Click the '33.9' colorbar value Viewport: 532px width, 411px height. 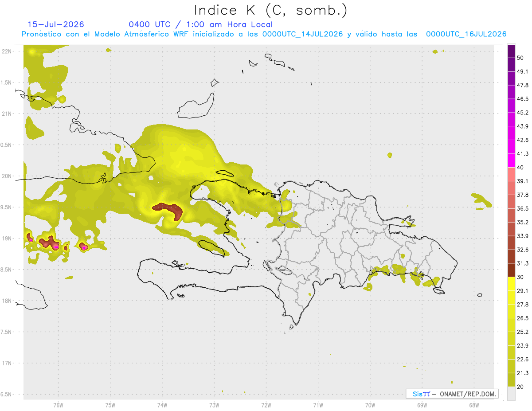(x=523, y=236)
